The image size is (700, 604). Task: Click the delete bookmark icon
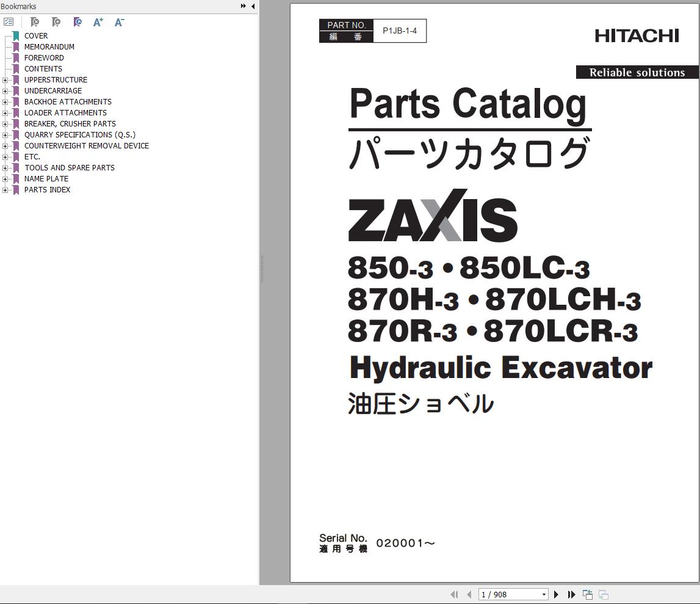(34, 22)
